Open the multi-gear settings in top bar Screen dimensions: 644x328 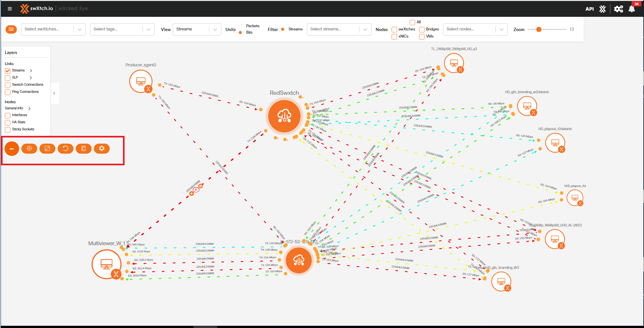pyautogui.click(x=618, y=9)
